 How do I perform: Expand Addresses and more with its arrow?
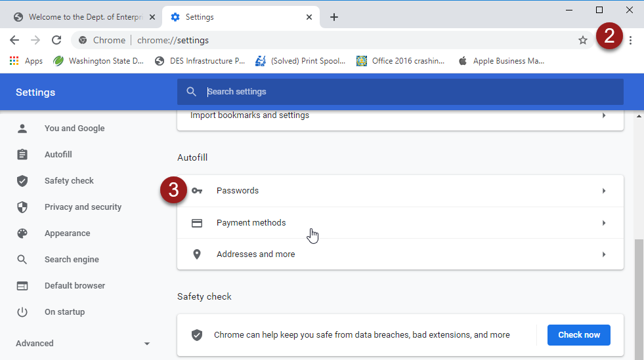click(x=604, y=254)
